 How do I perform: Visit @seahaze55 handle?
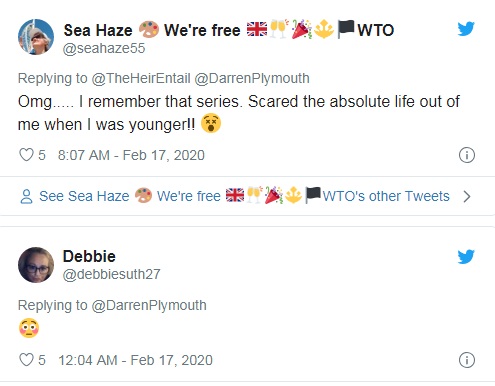tap(104, 48)
